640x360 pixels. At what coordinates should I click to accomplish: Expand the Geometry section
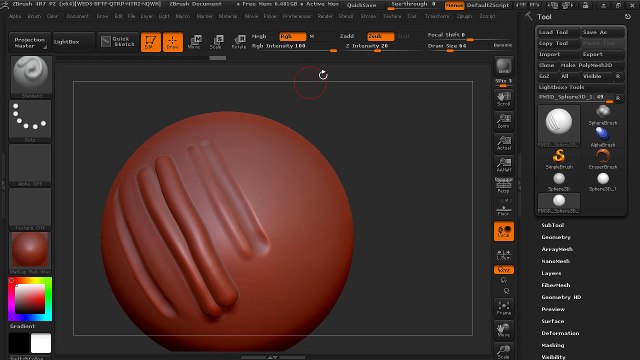click(x=556, y=237)
